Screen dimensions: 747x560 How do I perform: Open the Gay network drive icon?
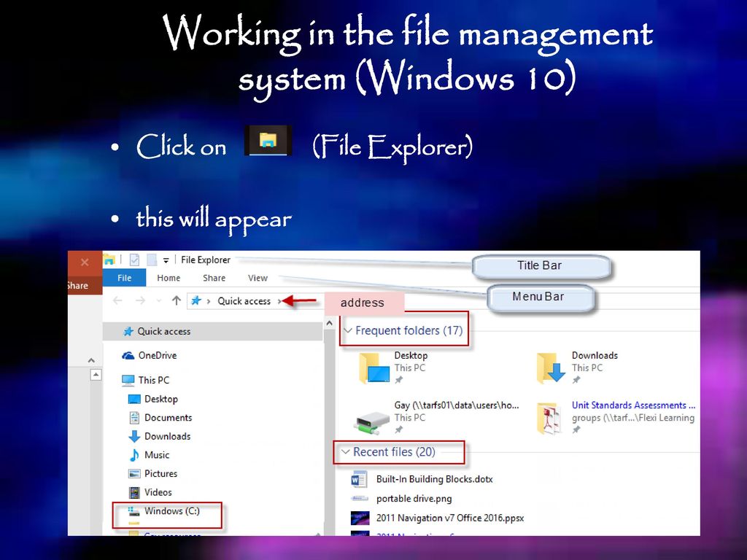pos(373,422)
